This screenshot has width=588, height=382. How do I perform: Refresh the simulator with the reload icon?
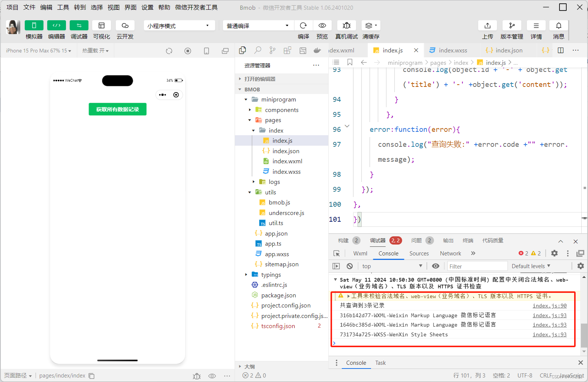coord(169,51)
